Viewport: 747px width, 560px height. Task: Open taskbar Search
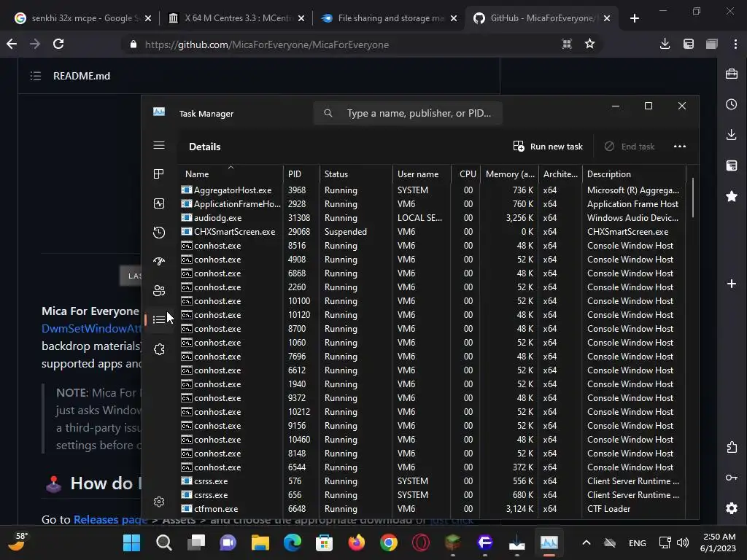coord(164,542)
